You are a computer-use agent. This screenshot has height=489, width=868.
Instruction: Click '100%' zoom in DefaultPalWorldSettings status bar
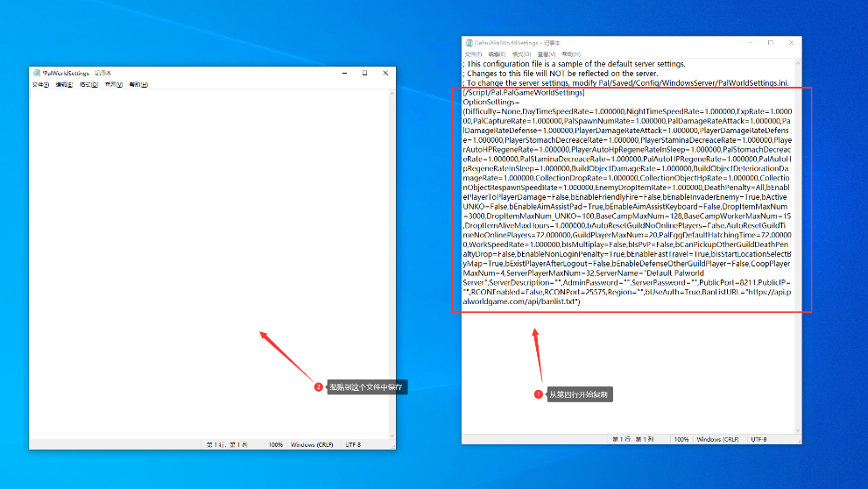(x=681, y=439)
